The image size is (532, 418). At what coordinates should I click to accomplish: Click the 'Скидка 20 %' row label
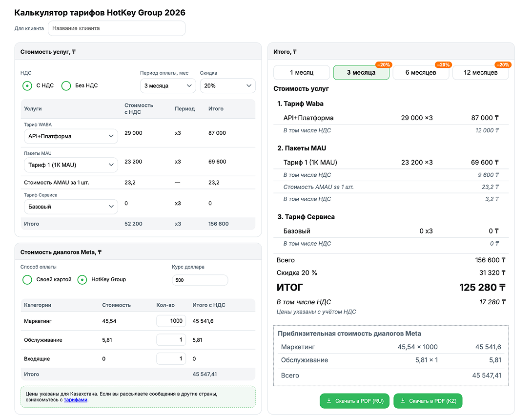point(297,273)
